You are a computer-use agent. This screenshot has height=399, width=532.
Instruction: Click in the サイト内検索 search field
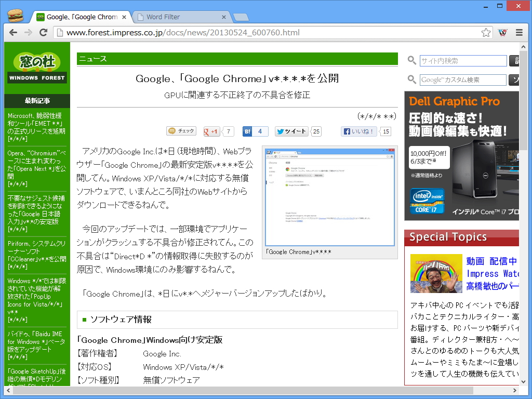(x=463, y=61)
